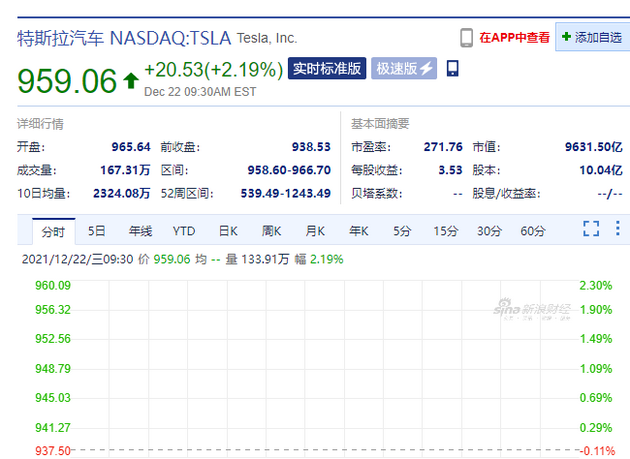Select the 分时 chart tab

point(53,231)
